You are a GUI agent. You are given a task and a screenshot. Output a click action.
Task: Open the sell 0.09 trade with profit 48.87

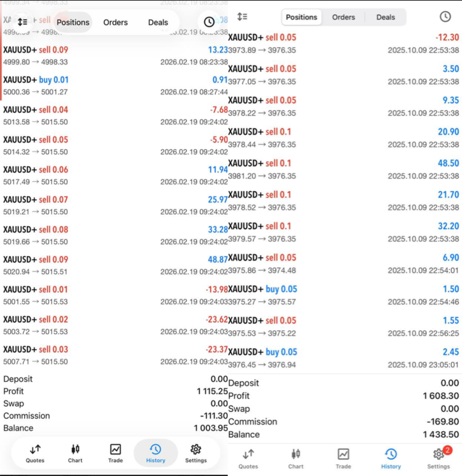point(115,265)
